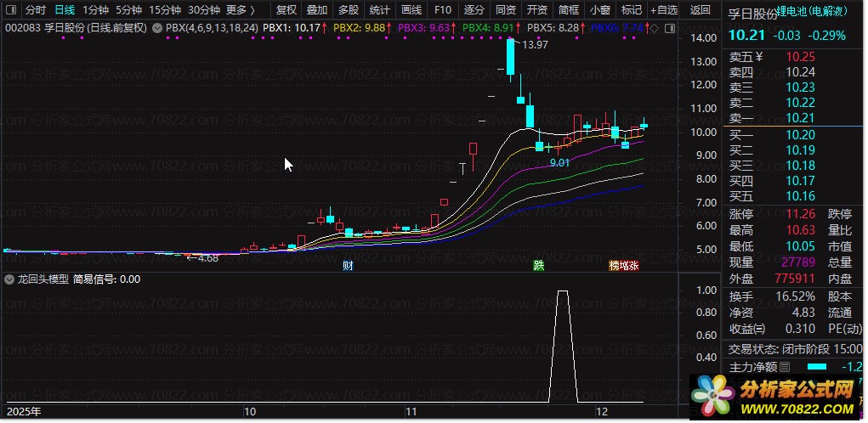Click the 13.97 high price label
Image resolution: width=868 pixels, height=423 pixels.
coord(535,45)
